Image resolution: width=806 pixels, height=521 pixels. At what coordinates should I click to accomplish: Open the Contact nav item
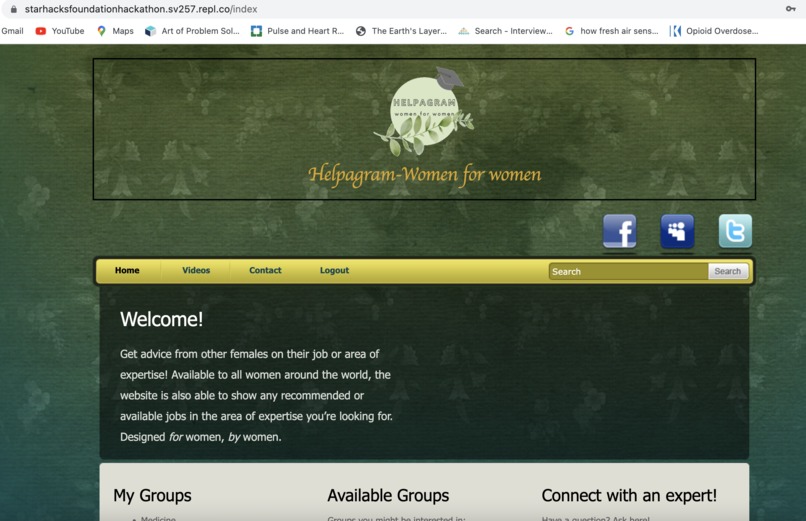265,270
